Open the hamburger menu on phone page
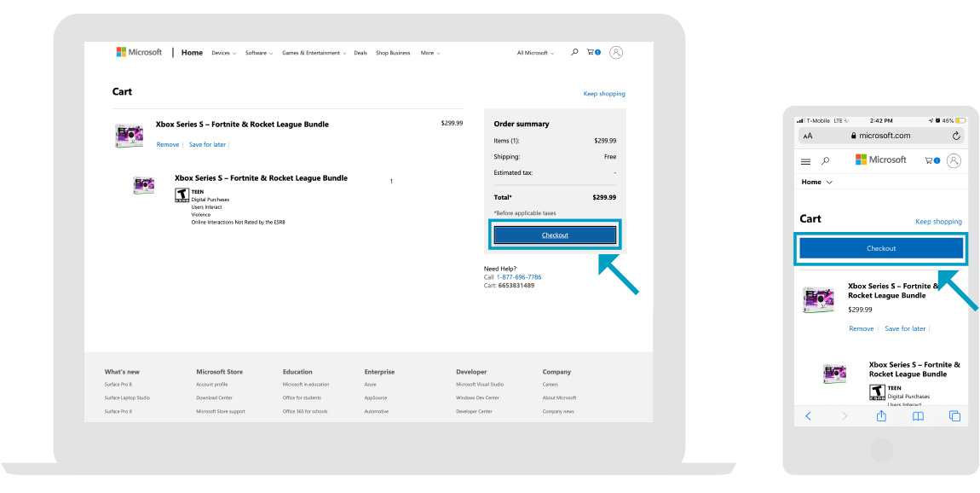This screenshot has height=493, width=980. pyautogui.click(x=805, y=161)
